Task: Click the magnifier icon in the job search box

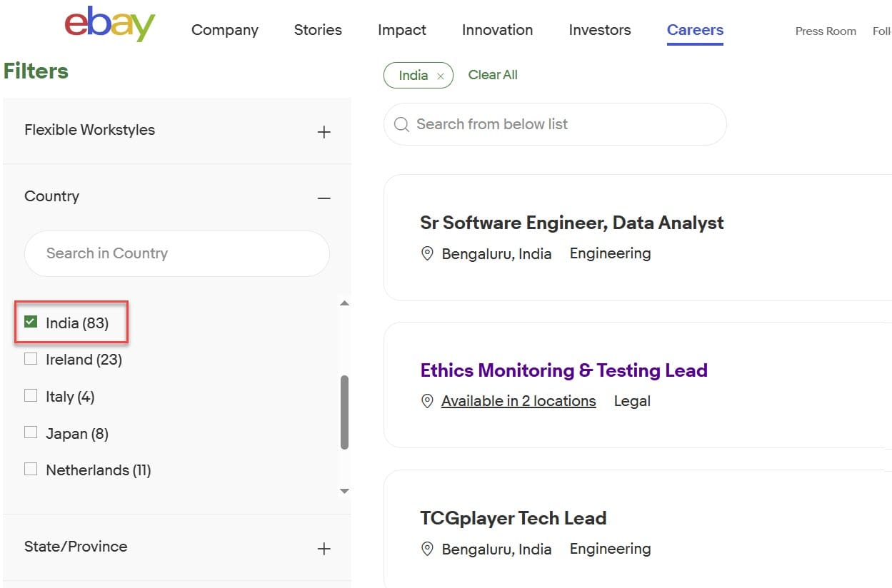Action: point(402,125)
